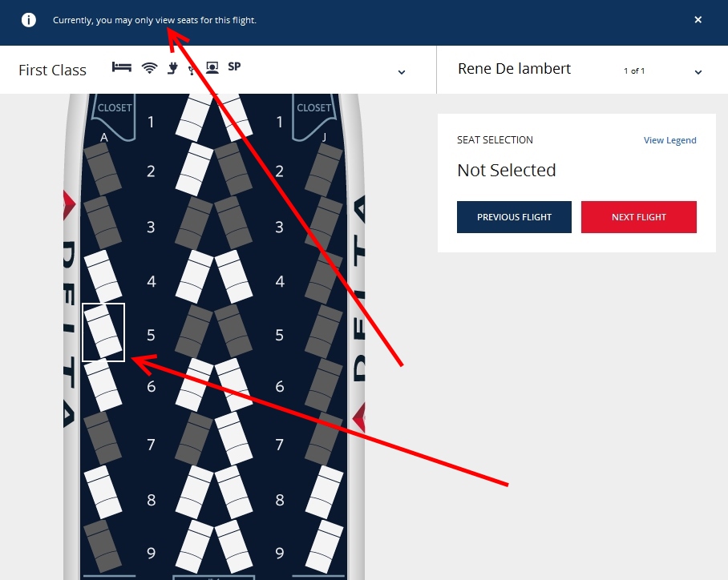
Task: Click the Wi-Fi amenity icon
Action: (x=149, y=68)
